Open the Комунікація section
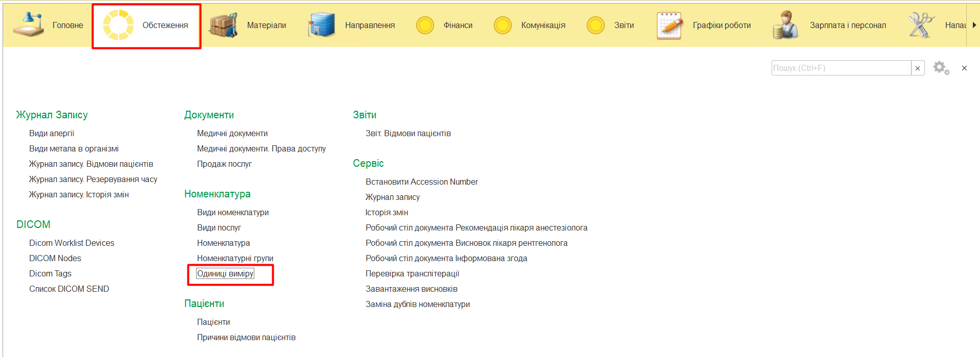Image resolution: width=980 pixels, height=357 pixels. pyautogui.click(x=542, y=25)
